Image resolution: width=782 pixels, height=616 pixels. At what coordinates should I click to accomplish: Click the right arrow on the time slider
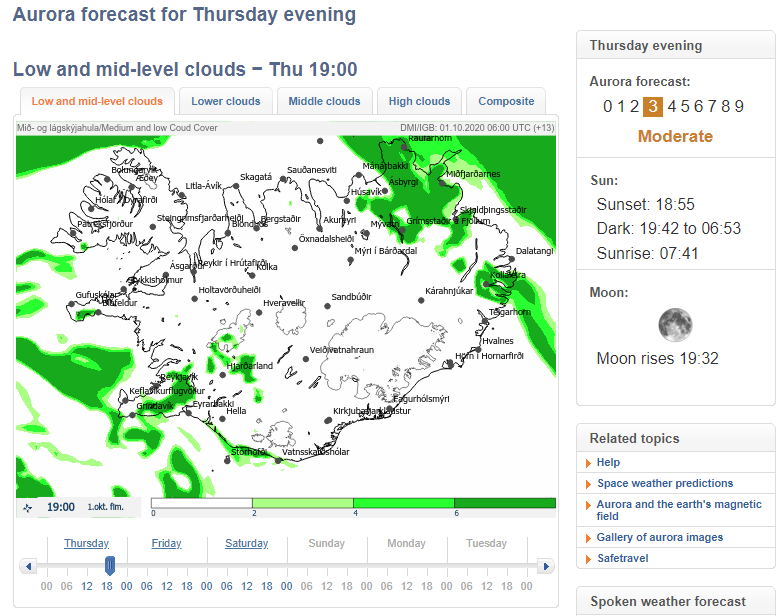click(x=545, y=566)
